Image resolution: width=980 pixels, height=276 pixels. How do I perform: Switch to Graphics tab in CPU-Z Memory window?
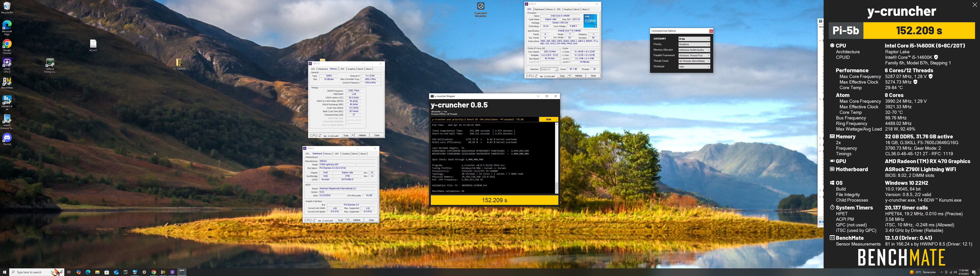352,69
